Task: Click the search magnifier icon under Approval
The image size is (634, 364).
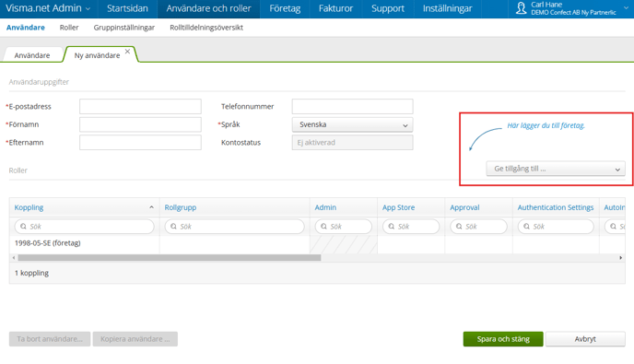Action: [x=459, y=227]
